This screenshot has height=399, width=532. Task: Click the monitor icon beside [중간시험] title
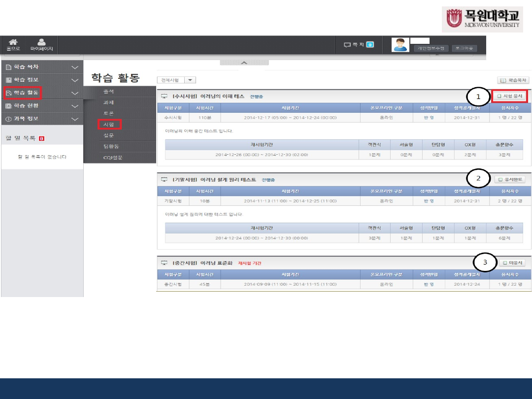point(164,264)
